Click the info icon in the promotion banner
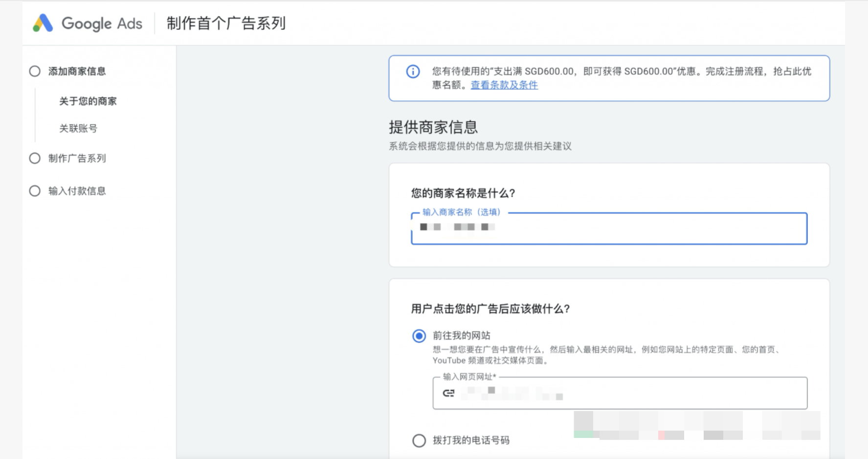The width and height of the screenshot is (868, 459). pos(413,72)
